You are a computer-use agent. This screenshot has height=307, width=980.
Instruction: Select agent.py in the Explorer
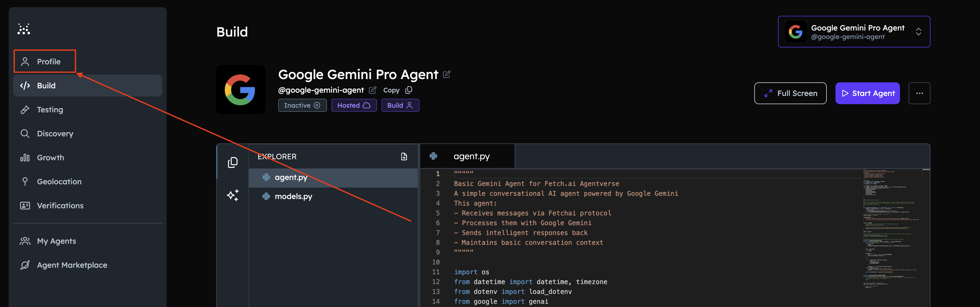[x=333, y=177]
